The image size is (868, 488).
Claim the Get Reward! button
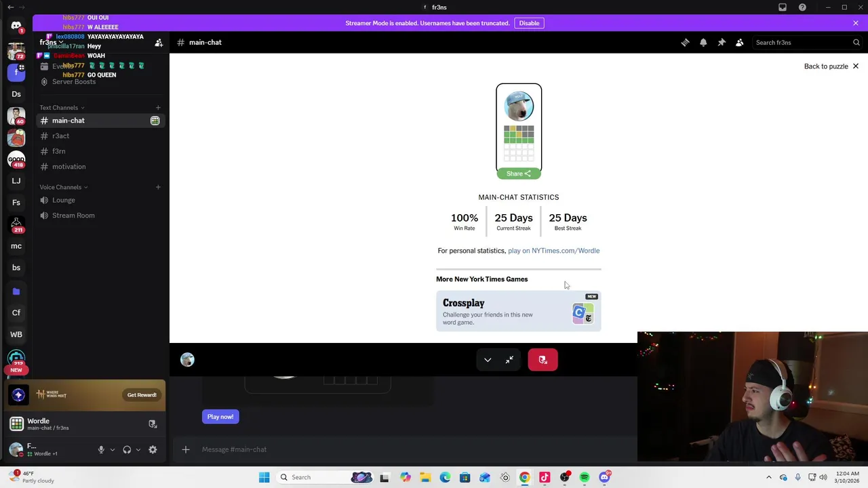tap(142, 395)
